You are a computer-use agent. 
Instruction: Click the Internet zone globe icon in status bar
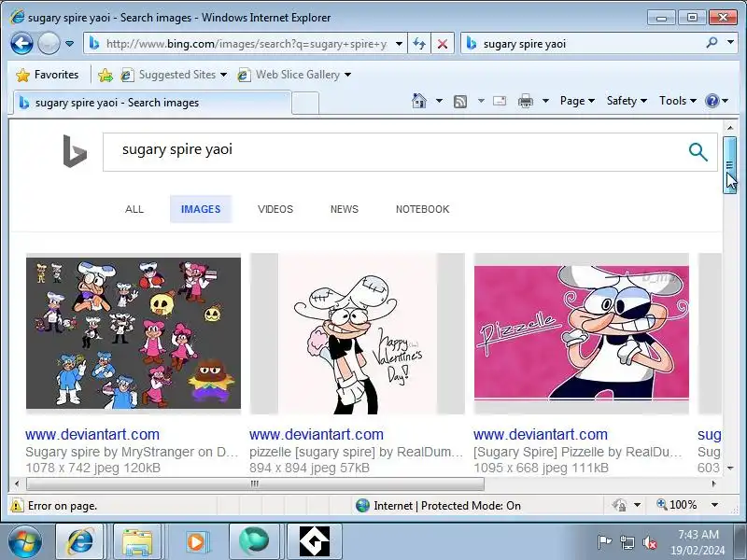(x=362, y=505)
